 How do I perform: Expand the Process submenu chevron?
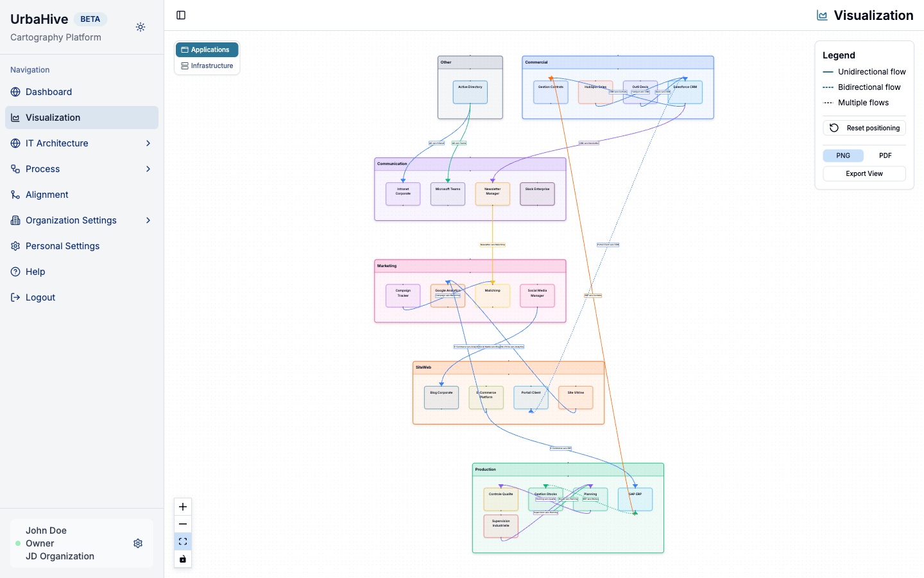tap(148, 169)
